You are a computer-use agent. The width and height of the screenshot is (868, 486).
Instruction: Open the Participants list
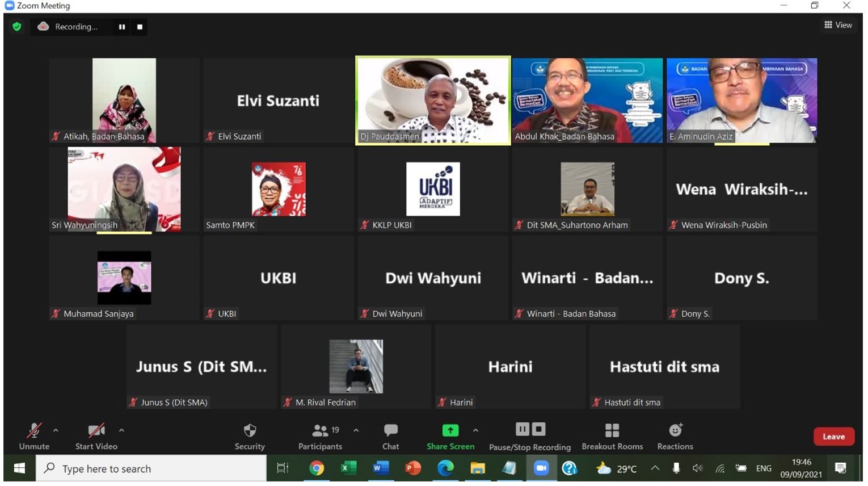[321, 431]
